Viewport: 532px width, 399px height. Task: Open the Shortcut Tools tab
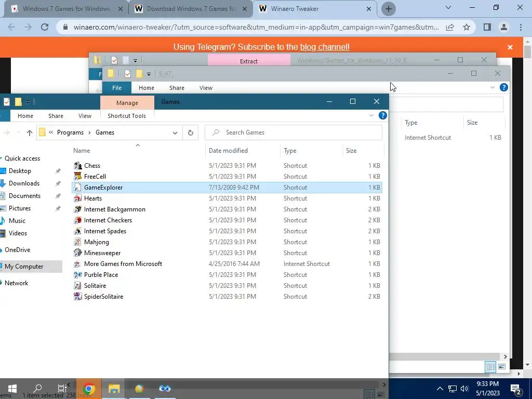[127, 116]
